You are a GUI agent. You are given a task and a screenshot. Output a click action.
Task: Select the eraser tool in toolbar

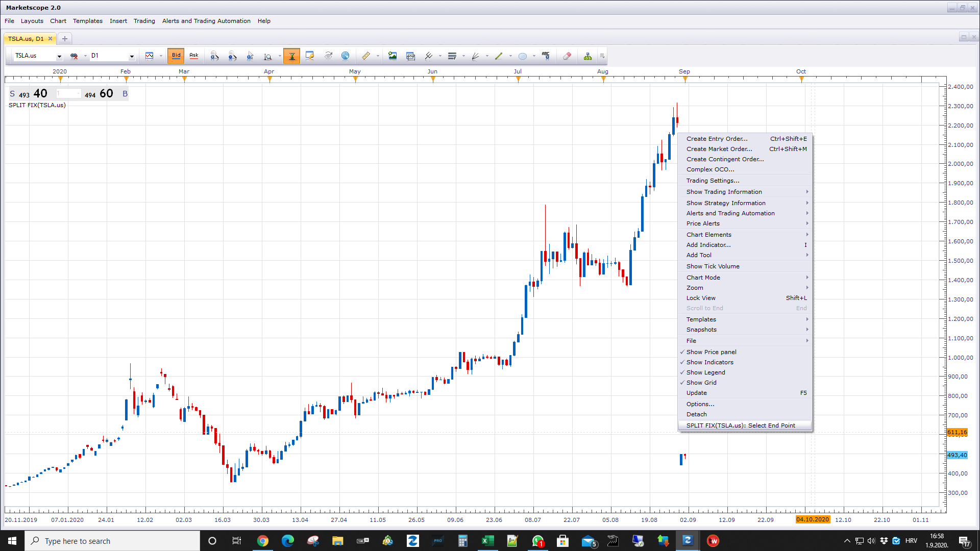tap(567, 56)
